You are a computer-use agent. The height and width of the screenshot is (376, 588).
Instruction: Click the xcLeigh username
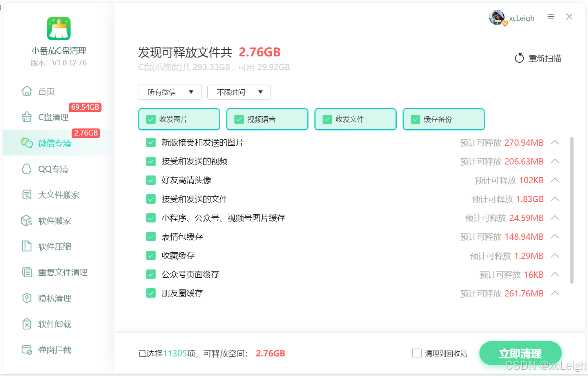(x=522, y=18)
